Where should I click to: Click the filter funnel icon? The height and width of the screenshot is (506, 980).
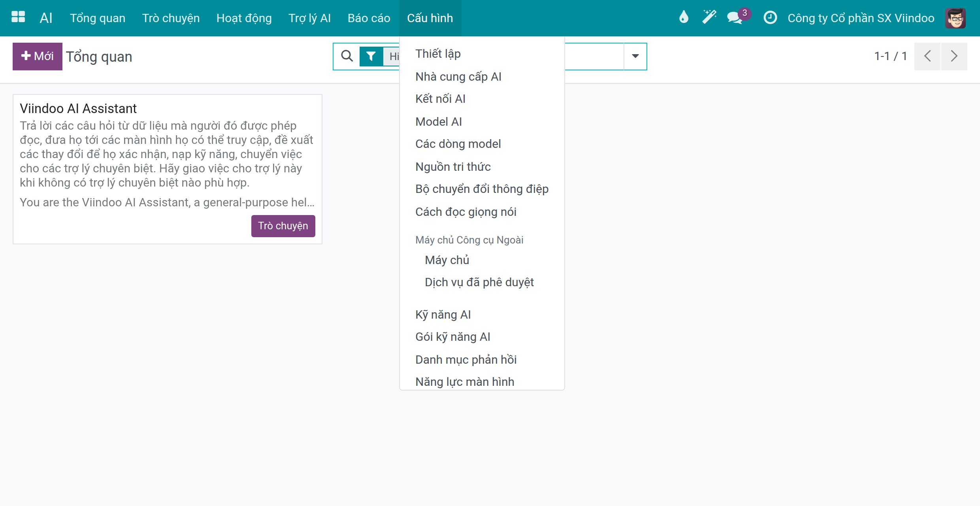pyautogui.click(x=371, y=56)
